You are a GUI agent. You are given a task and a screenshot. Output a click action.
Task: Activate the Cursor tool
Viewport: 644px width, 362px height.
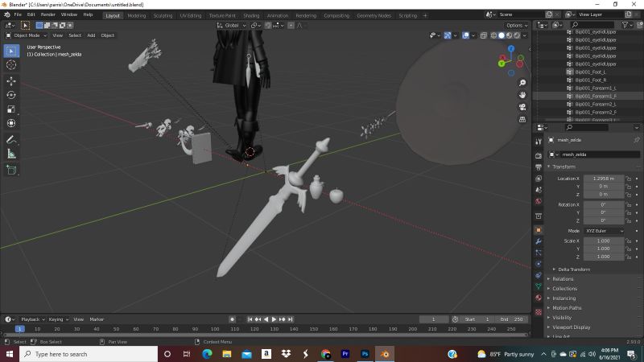pos(11,65)
